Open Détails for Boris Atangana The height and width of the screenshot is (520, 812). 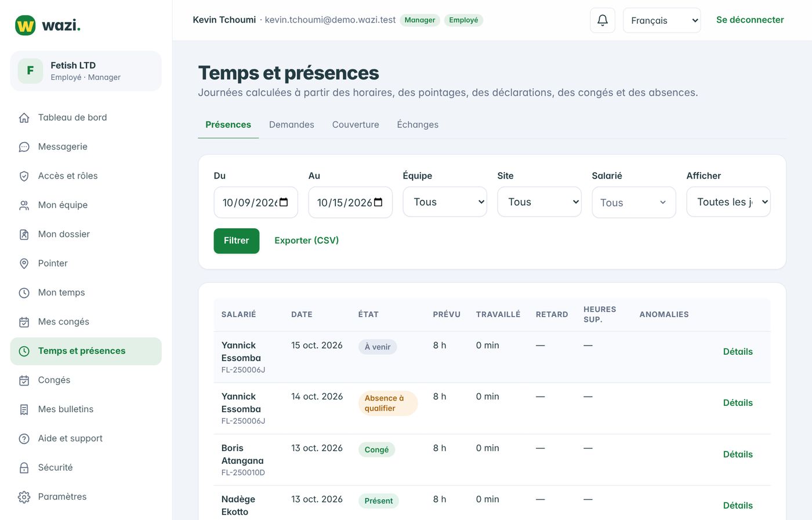pos(738,454)
